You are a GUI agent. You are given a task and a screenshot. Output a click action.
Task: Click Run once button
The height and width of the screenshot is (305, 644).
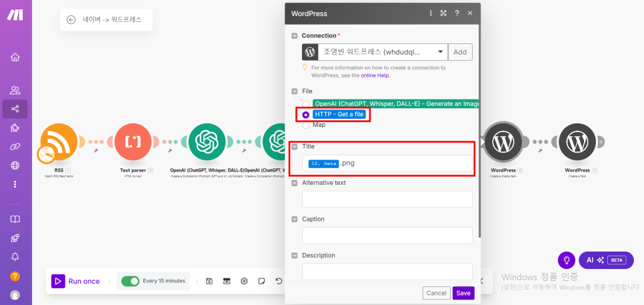(75, 281)
